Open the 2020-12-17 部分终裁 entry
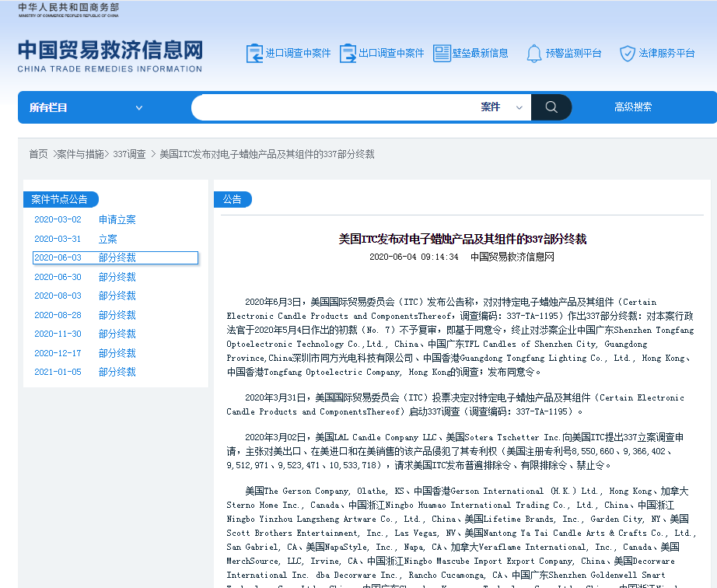 (x=85, y=353)
